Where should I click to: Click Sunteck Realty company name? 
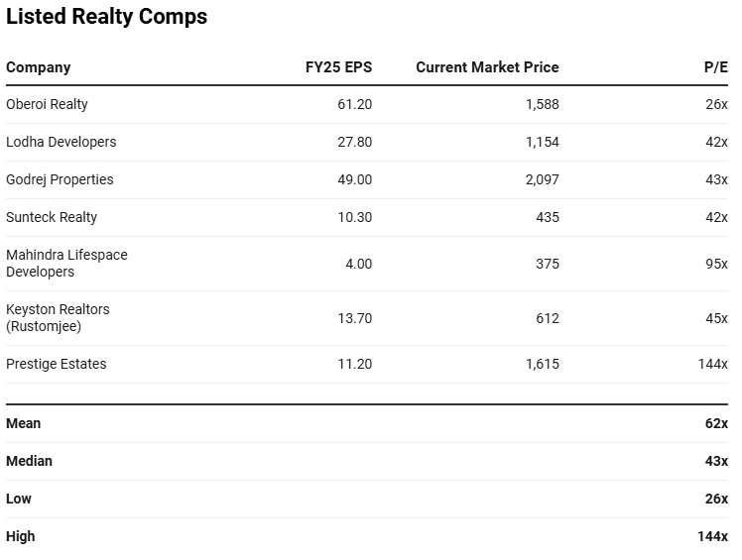(x=52, y=217)
